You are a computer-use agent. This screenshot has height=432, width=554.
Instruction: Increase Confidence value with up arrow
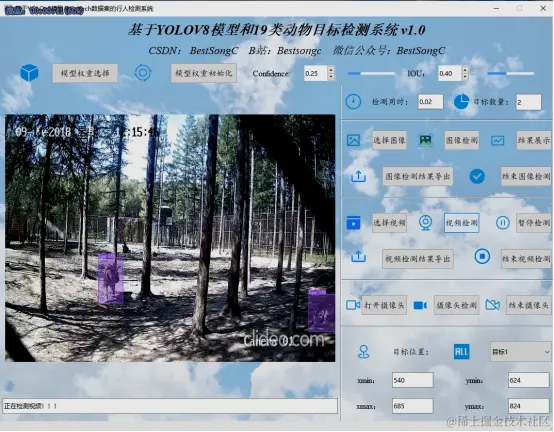pyautogui.click(x=331, y=70)
